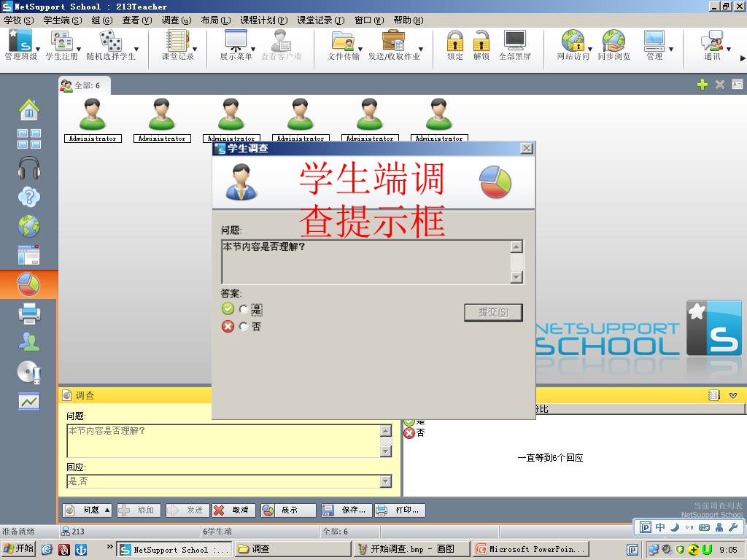
Task: Collapse the survey panel chevron
Action: click(733, 395)
